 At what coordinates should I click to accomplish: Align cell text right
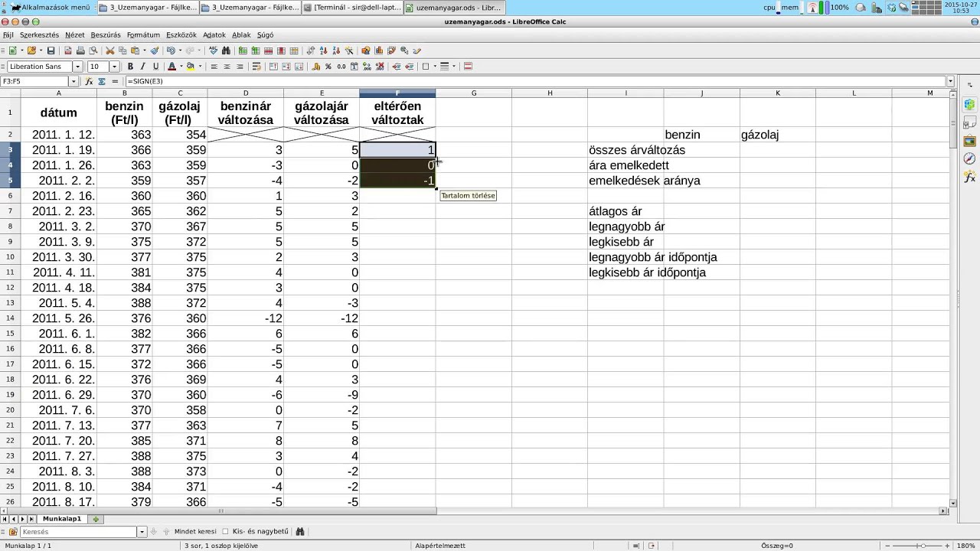pyautogui.click(x=240, y=67)
